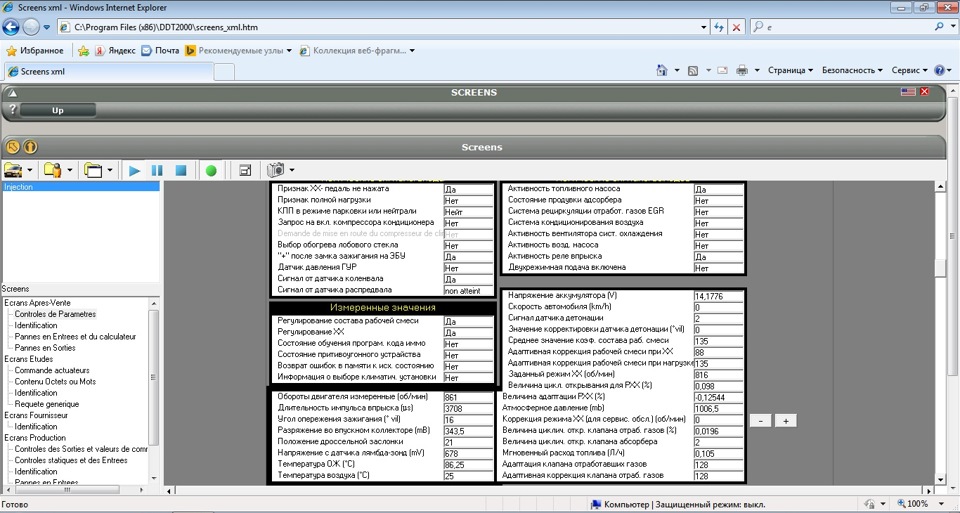
Task: Open the folder-person dropdown arrow
Action: (70, 170)
